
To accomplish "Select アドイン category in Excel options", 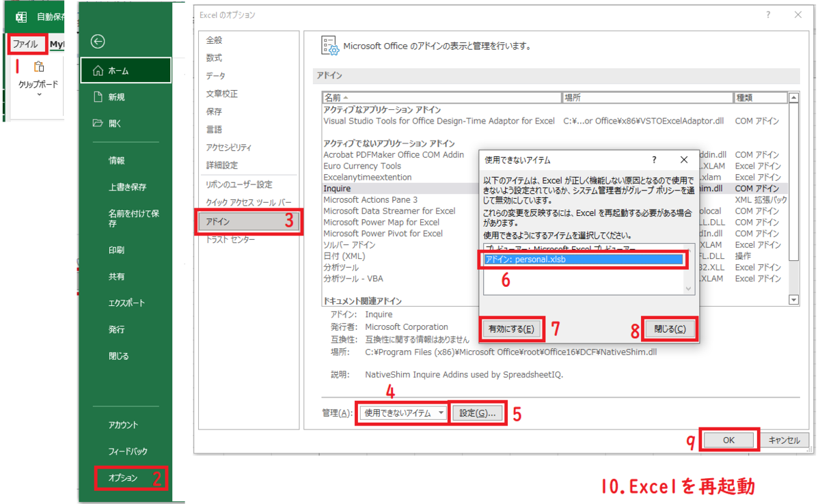I will click(x=249, y=221).
